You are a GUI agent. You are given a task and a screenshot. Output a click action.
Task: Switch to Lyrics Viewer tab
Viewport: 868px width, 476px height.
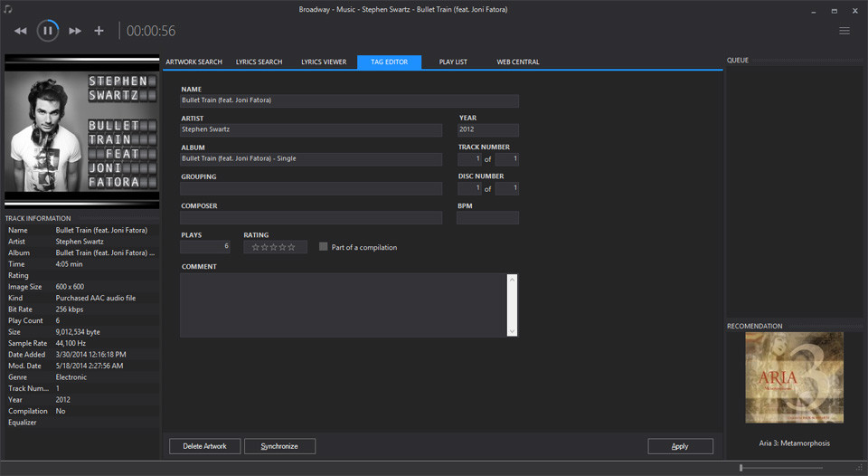tap(324, 62)
